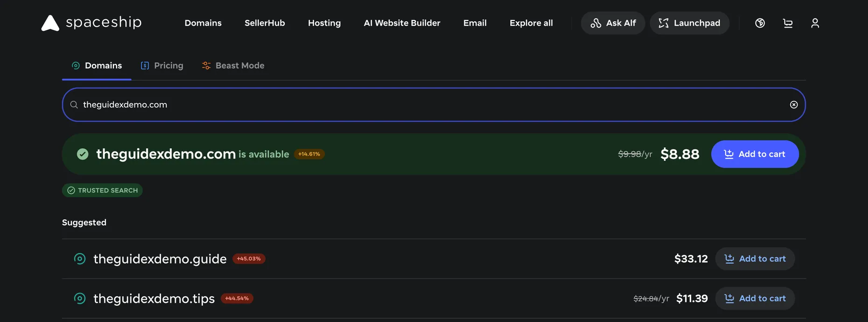Screen dimensions: 868x322
Task: Click the spaceship wordmark text
Action: (104, 22)
